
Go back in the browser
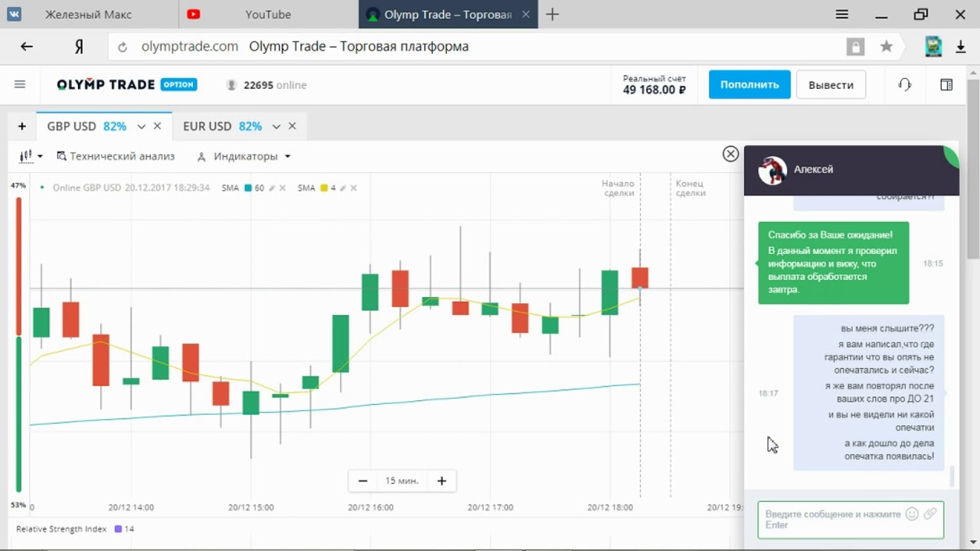27,47
